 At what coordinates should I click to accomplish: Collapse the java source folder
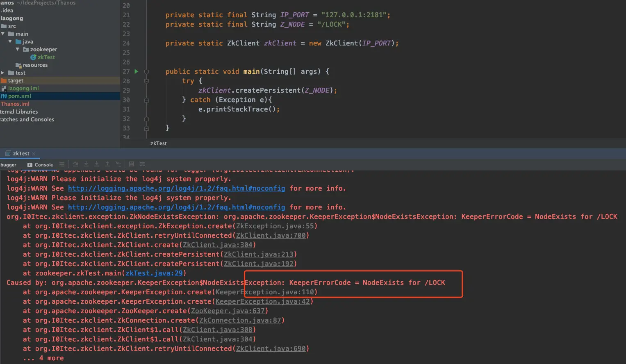[x=10, y=41]
